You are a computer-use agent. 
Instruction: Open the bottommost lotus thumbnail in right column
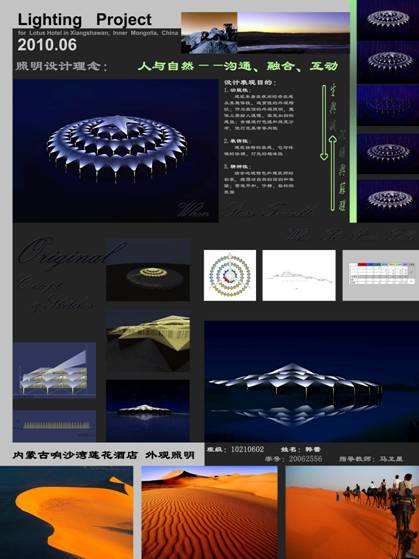point(388,201)
